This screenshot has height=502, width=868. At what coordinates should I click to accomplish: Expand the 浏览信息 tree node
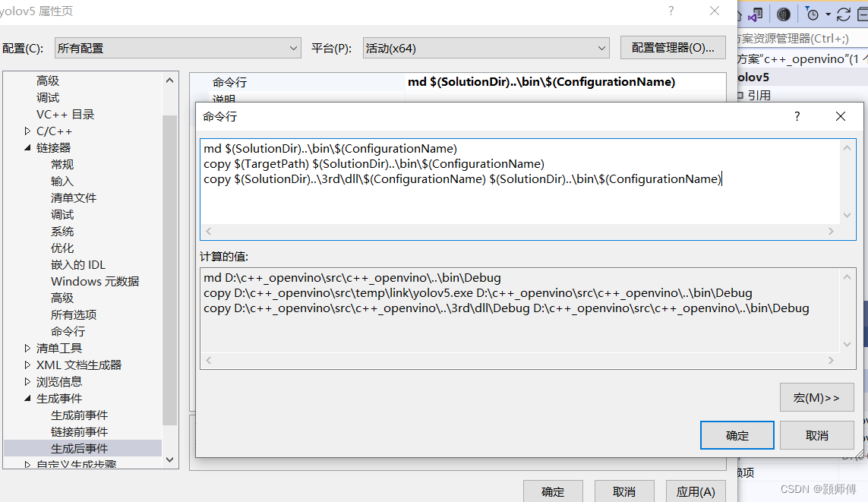click(x=27, y=381)
